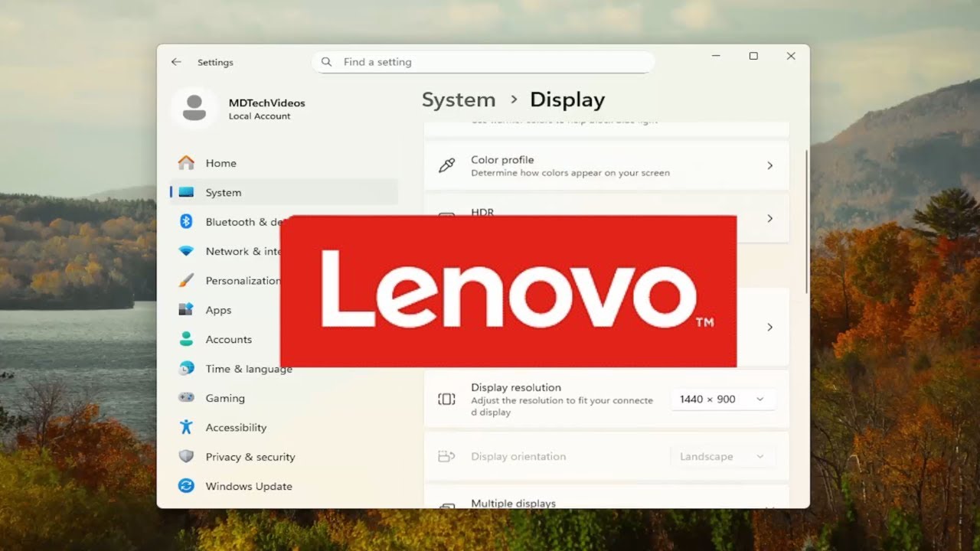The width and height of the screenshot is (980, 551).
Task: Click the Local Account text
Action: click(x=260, y=116)
